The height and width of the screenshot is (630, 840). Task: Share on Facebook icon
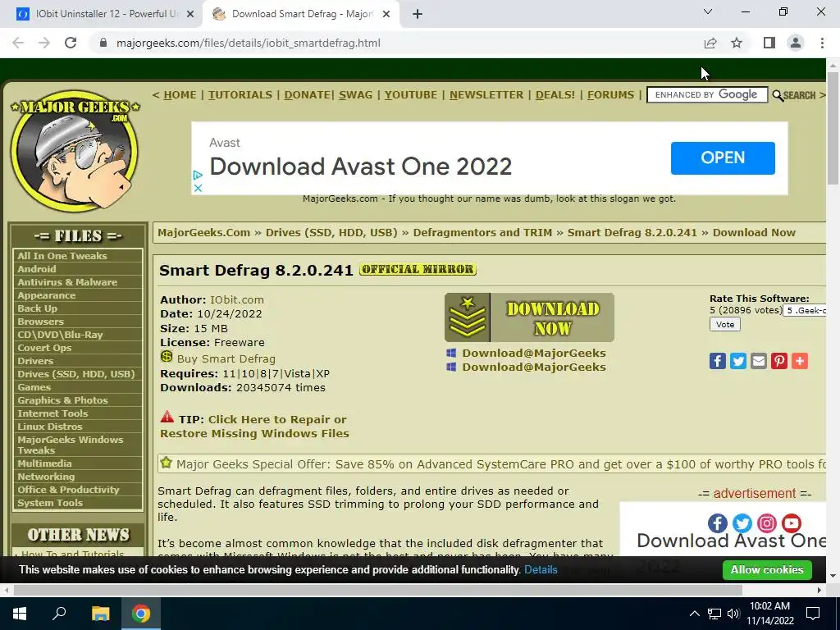click(x=717, y=361)
